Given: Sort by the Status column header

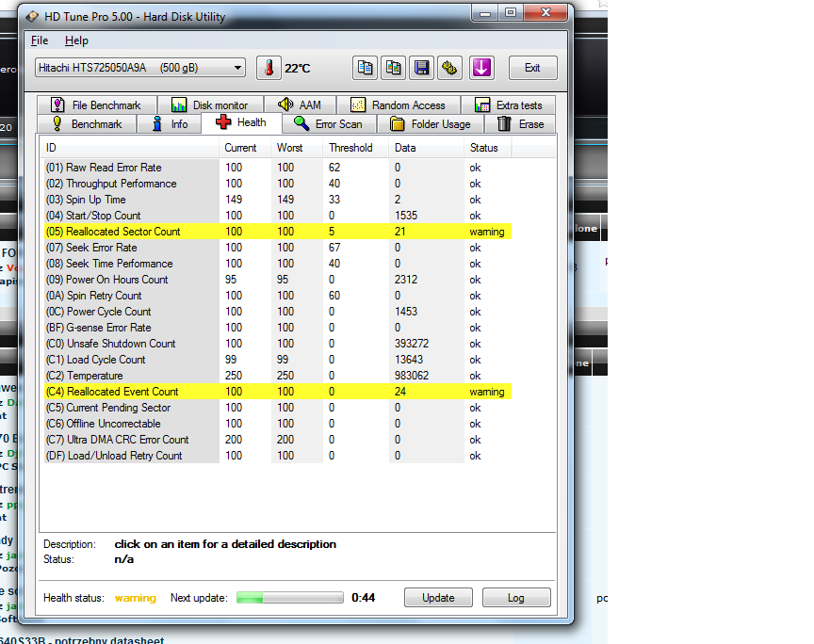Looking at the screenshot, I should (487, 148).
